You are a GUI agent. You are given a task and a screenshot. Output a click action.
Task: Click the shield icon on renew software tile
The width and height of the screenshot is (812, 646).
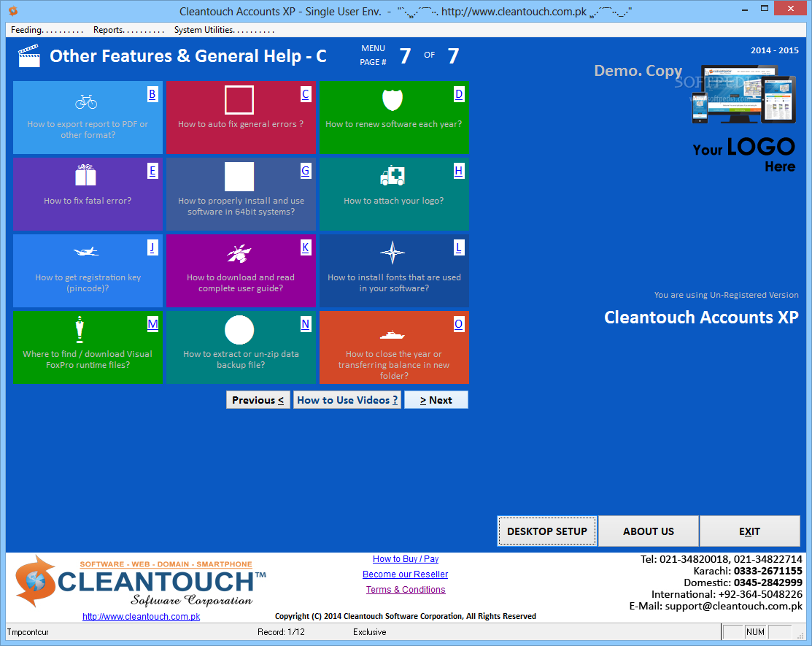click(393, 99)
